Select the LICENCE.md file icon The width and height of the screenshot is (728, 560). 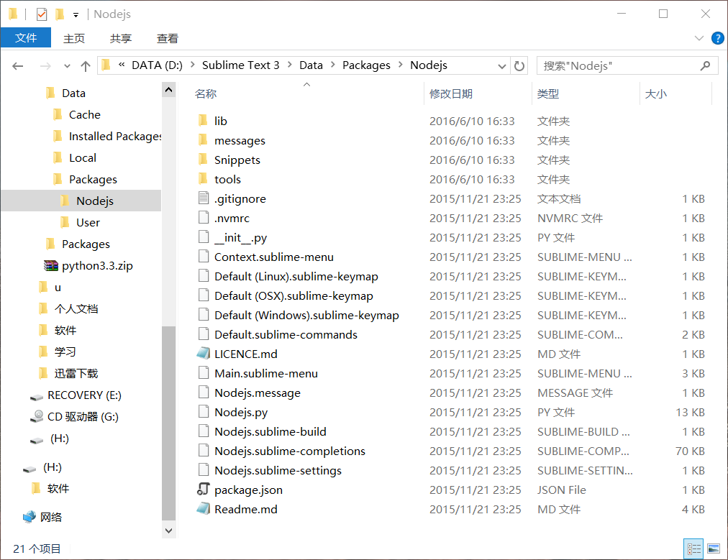pyautogui.click(x=204, y=354)
